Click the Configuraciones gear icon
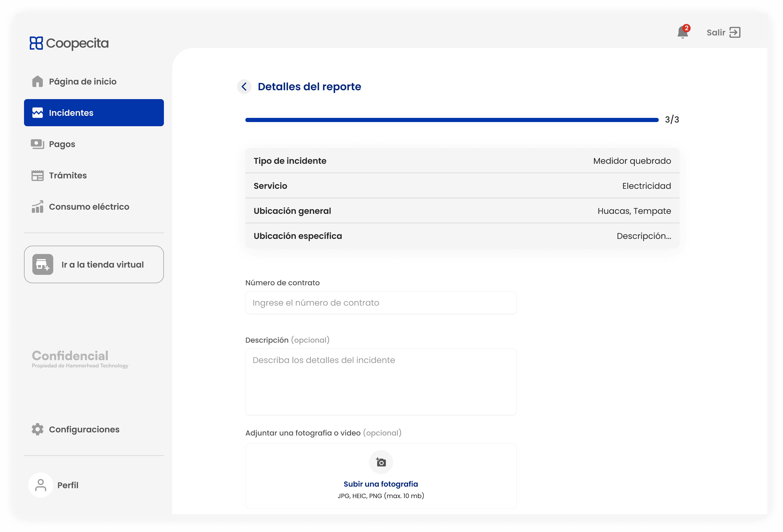Image resolution: width=783 pixels, height=532 pixels. (37, 429)
